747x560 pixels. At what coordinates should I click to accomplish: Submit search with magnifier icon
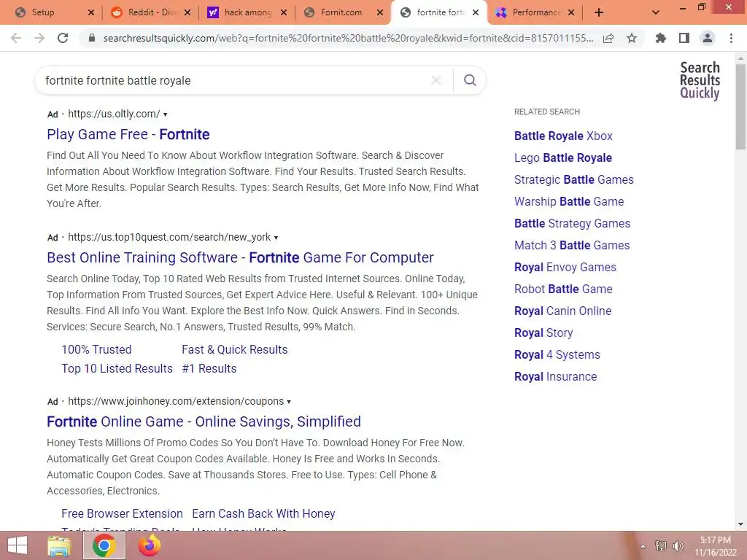tap(470, 80)
